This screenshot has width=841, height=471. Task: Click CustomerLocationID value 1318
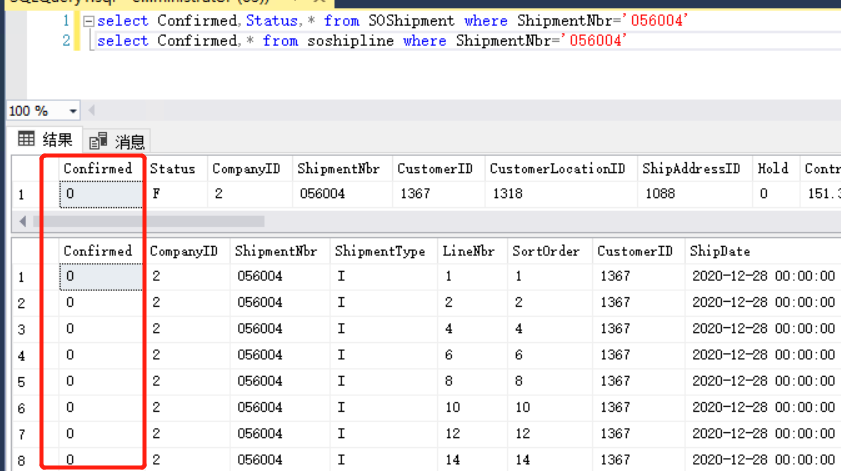point(507,194)
